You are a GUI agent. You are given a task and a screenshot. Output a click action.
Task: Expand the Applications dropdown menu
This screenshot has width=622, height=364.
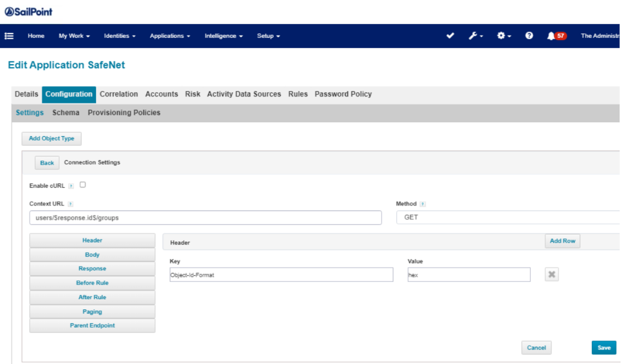click(x=170, y=36)
